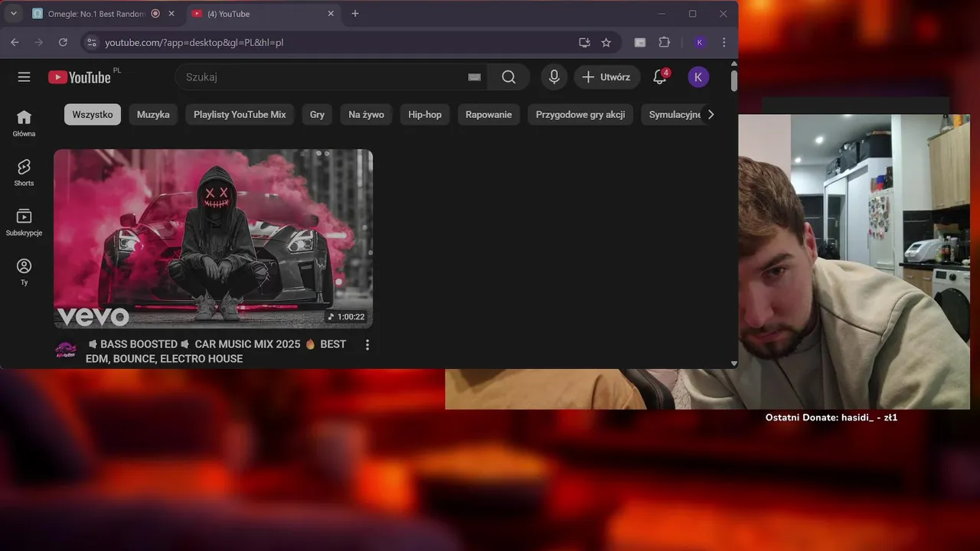Image resolution: width=980 pixels, height=551 pixels.
Task: Open the Bass Boosted car mix thumbnail
Action: [x=213, y=239]
